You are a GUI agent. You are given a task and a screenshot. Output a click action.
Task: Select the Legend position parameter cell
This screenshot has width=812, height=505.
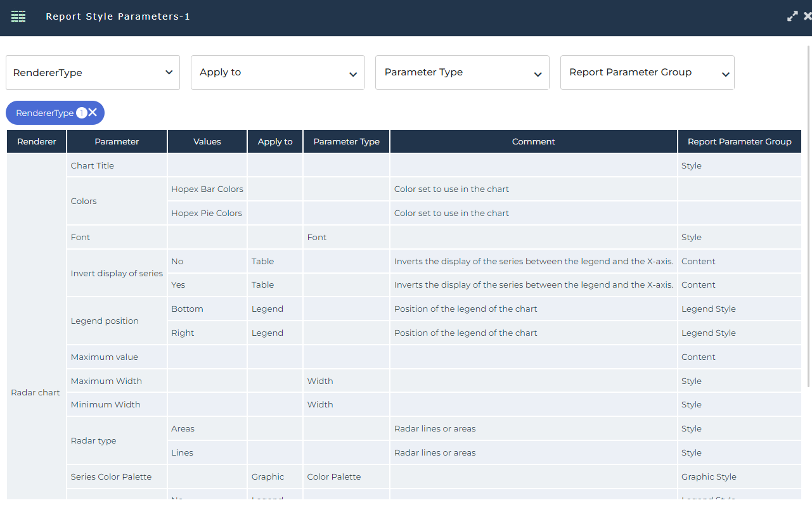click(105, 321)
